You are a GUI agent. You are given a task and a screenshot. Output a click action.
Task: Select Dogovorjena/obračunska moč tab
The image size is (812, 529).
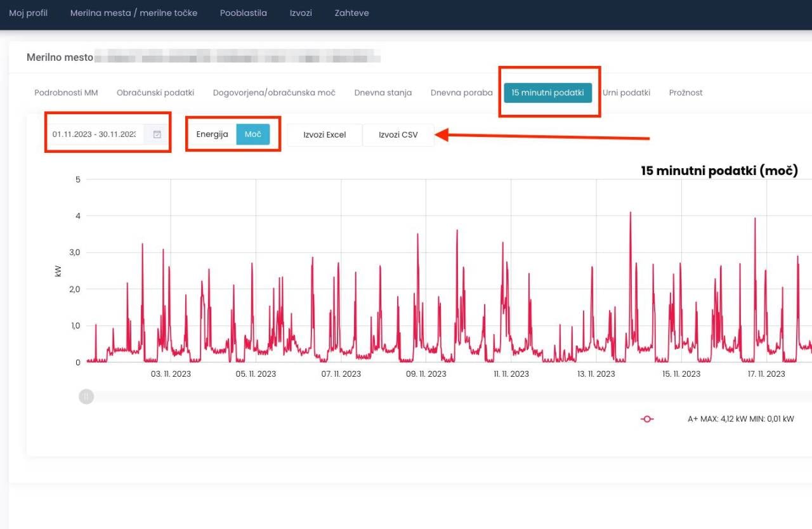tap(274, 93)
